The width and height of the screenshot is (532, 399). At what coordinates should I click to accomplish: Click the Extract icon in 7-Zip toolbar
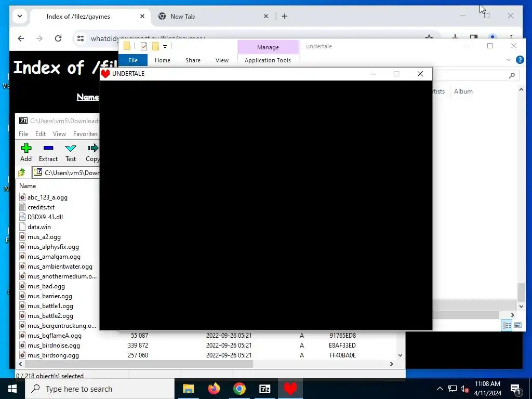(x=48, y=148)
